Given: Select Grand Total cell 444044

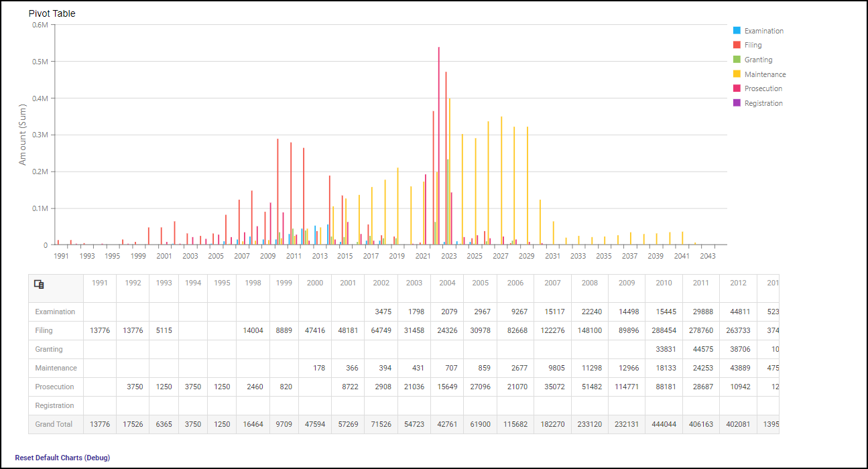Looking at the screenshot, I should (664, 424).
